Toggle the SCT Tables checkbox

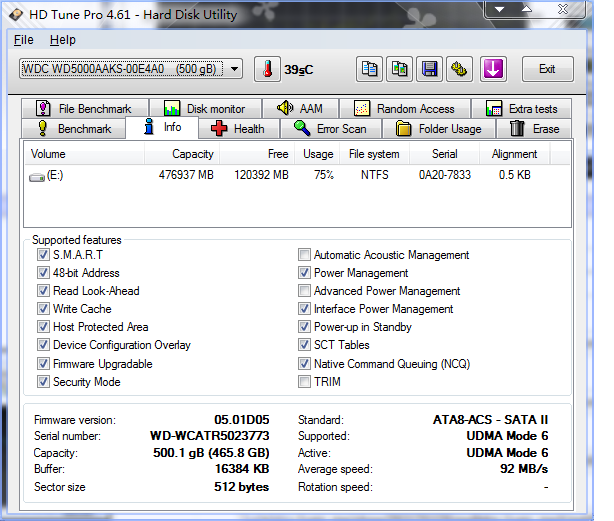pyautogui.click(x=304, y=345)
